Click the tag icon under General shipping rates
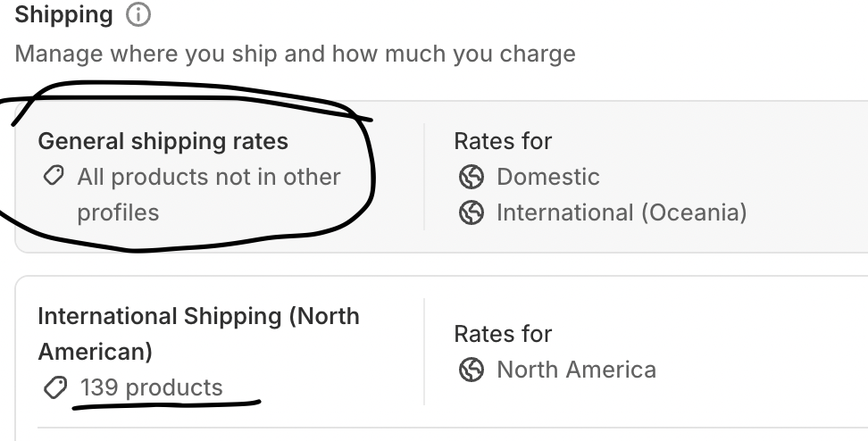 tap(53, 177)
